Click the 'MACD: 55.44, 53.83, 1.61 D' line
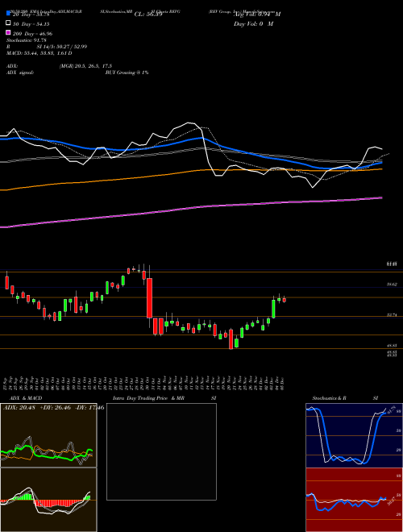Image resolution: width=403 pixels, height=532 pixels. click(x=39, y=53)
